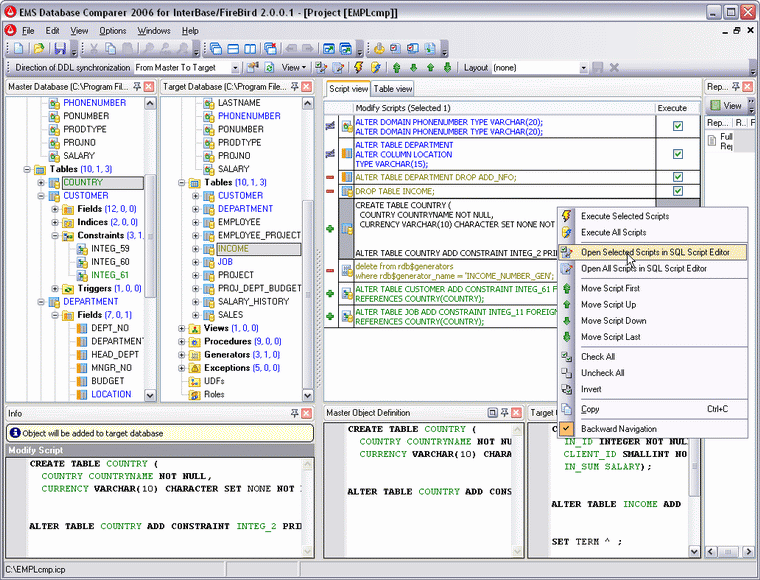Screen dimensions: 760x580
Task: Click the Execute column header
Action: 678,108
